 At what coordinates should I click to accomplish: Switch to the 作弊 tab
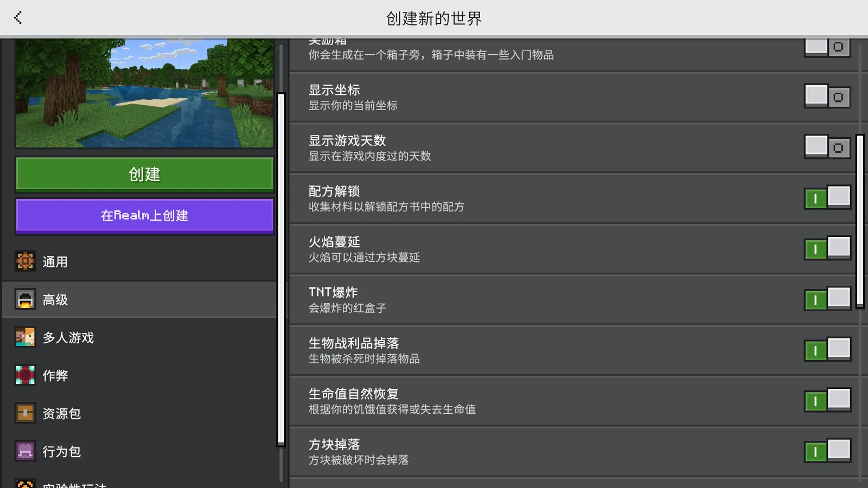tap(139, 375)
